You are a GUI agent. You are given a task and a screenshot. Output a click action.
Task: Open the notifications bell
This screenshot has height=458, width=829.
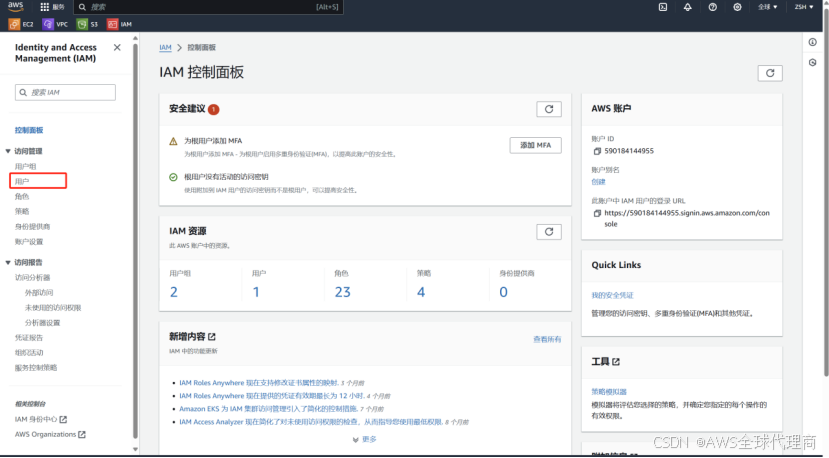(687, 7)
